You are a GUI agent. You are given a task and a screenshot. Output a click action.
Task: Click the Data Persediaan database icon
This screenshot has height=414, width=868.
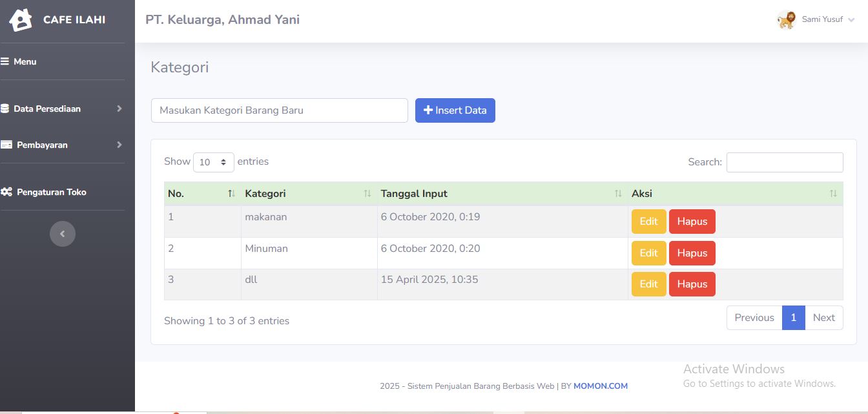5,109
